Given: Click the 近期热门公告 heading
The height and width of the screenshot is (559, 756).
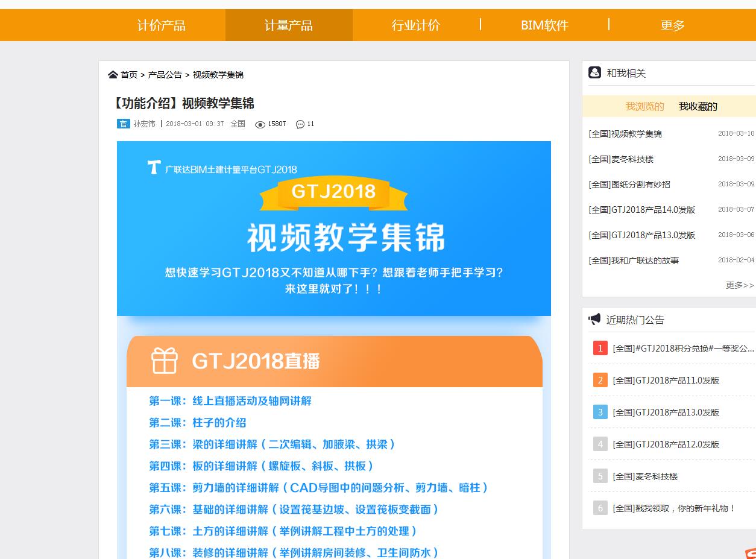Looking at the screenshot, I should click(x=635, y=320).
